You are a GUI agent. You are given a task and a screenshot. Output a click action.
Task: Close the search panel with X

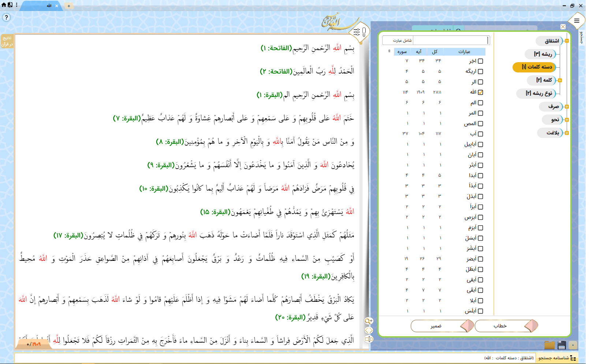click(x=563, y=27)
